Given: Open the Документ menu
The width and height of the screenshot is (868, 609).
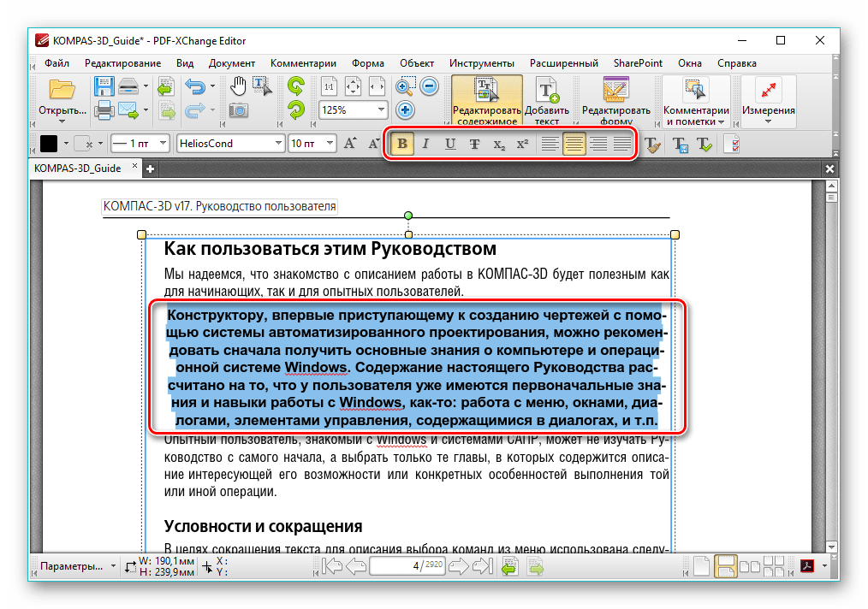Looking at the screenshot, I should pos(232,63).
